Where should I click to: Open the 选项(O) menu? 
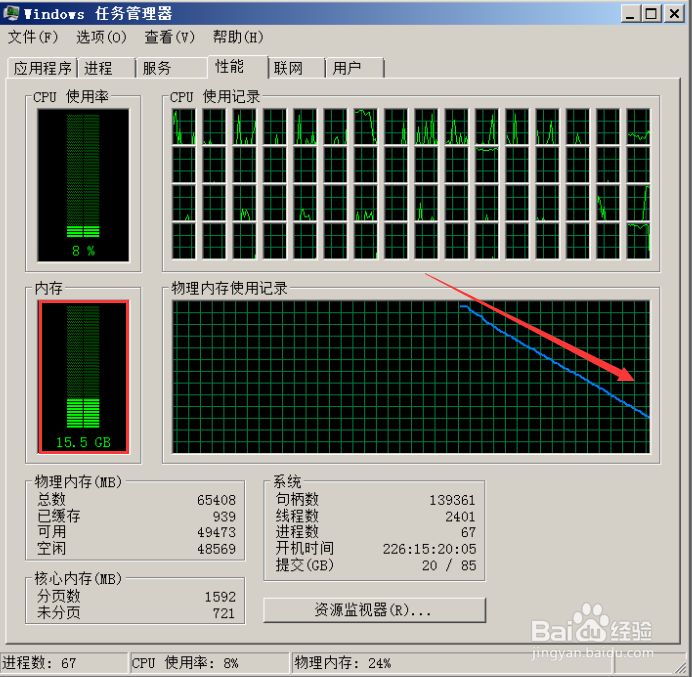(x=102, y=37)
